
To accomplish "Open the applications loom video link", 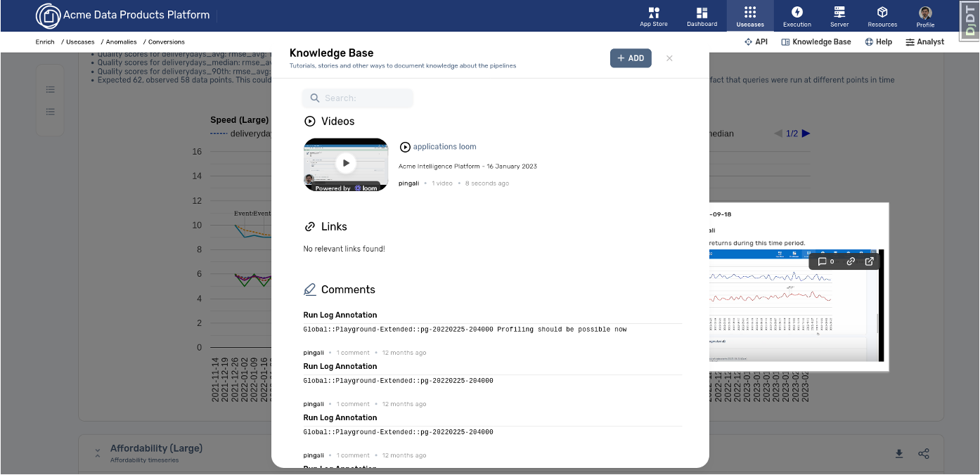I will 445,146.
